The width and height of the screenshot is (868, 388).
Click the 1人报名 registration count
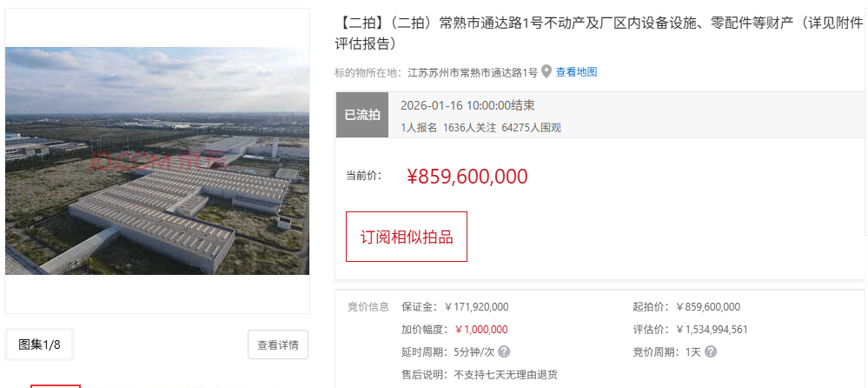click(419, 128)
